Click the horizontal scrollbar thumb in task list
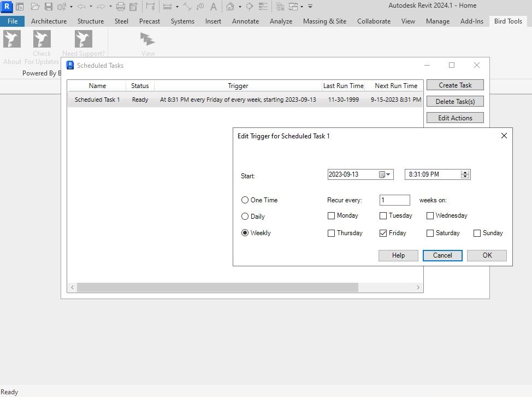This screenshot has width=532, height=397. (x=217, y=287)
